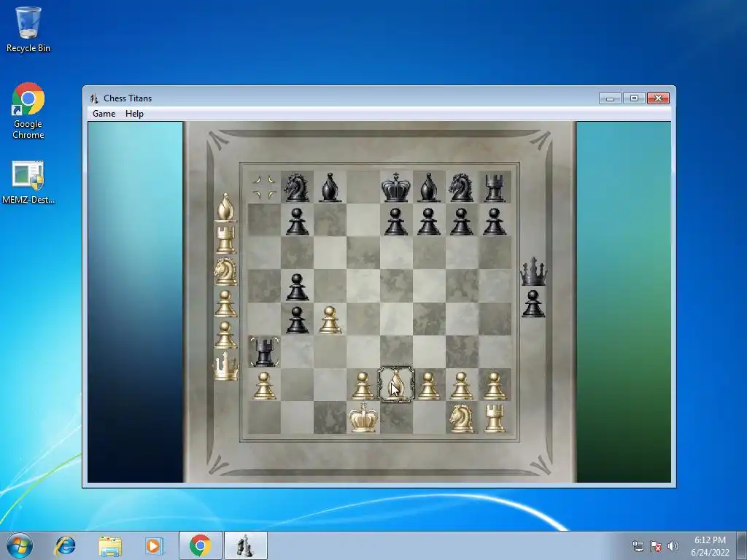Viewport: 747px width, 560px height.
Task: Launch Internet Explorer from the taskbar
Action: 65,545
